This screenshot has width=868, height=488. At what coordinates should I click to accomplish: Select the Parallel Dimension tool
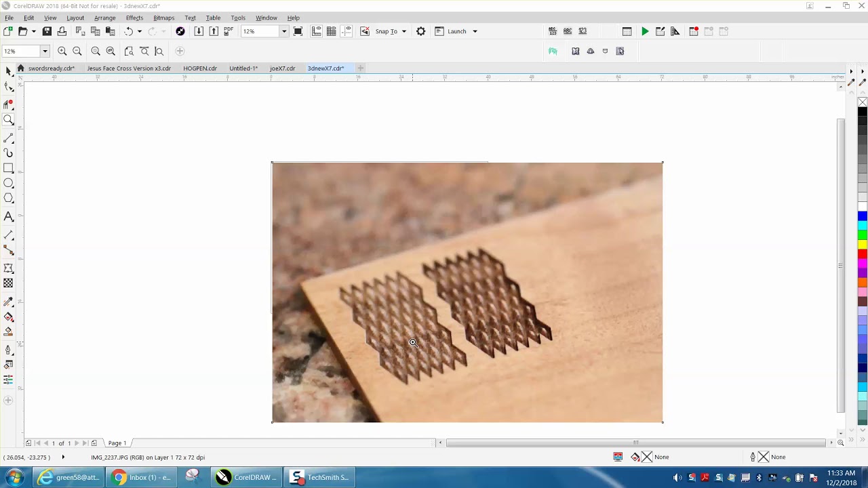coord(8,235)
